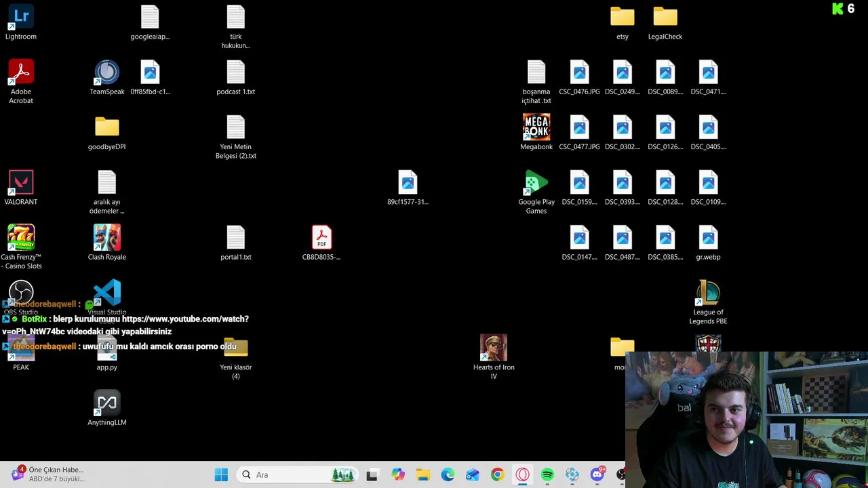
Task: Select the DSC_0393 image file
Action: point(623,188)
